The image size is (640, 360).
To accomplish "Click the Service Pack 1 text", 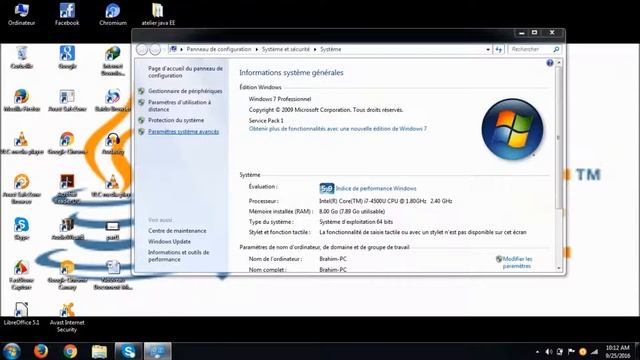I will click(266, 120).
